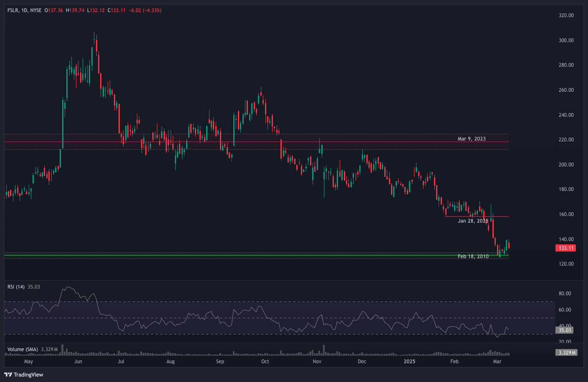Click the 180.00 price axis label
Viewport: 588px width, 382px height.
point(566,189)
